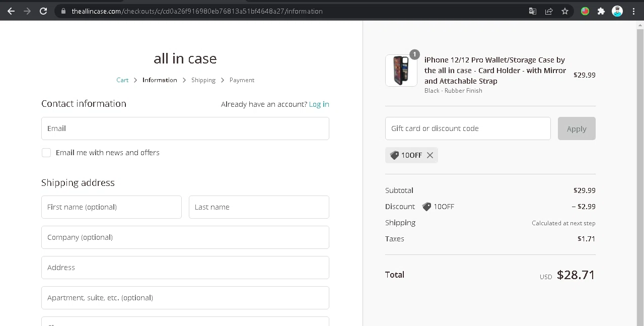Open Chrome's three-dot menu

coord(633,11)
